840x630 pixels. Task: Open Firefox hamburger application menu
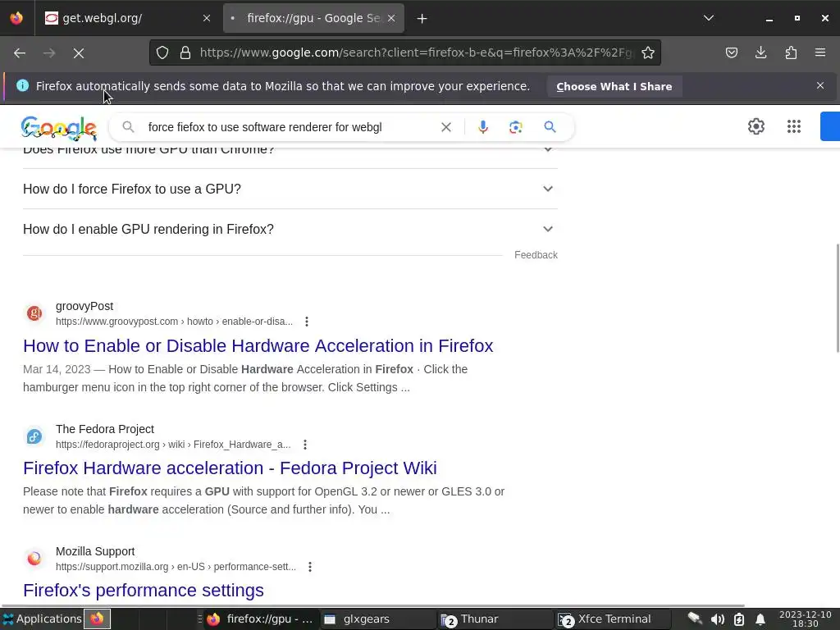click(x=820, y=52)
